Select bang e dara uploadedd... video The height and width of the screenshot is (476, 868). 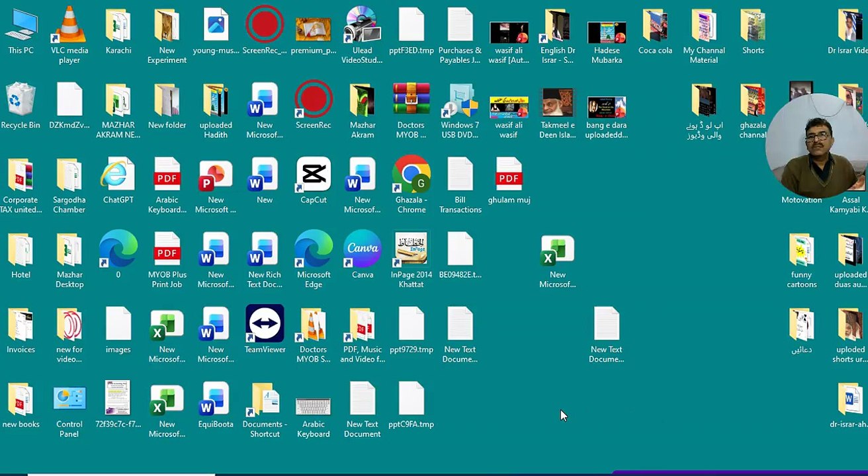click(607, 117)
